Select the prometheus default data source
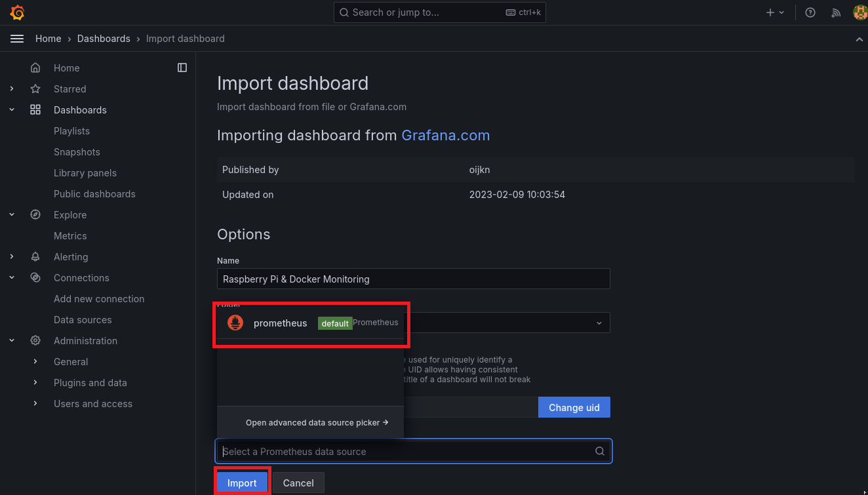Screen dimensions: 868x495 click(311, 323)
